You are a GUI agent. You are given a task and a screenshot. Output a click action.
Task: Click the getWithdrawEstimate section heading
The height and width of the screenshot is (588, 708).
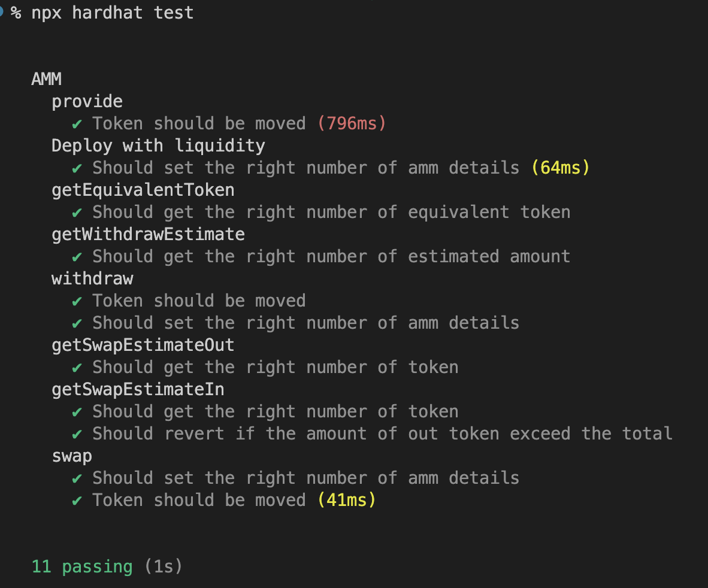[x=148, y=234]
